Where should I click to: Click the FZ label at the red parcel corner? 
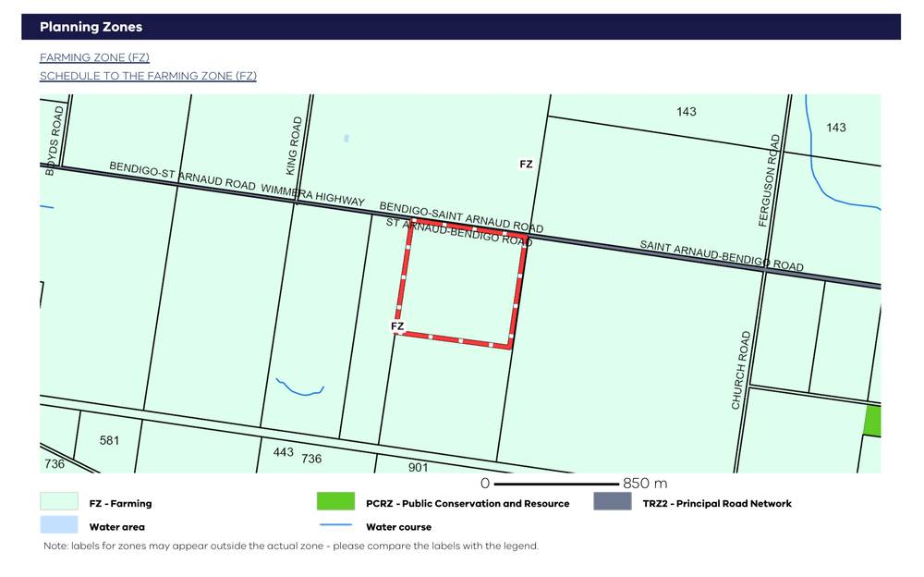pyautogui.click(x=397, y=326)
